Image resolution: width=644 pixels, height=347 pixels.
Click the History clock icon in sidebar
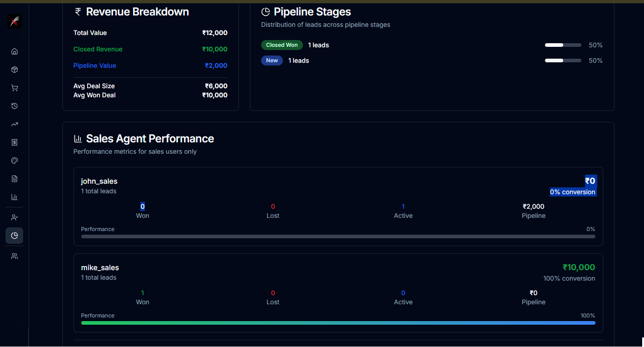click(x=14, y=106)
